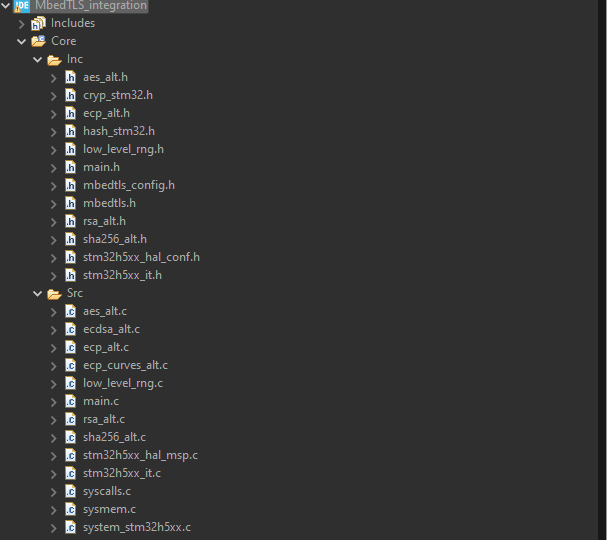Expand the main.c outline arrow

click(x=53, y=402)
